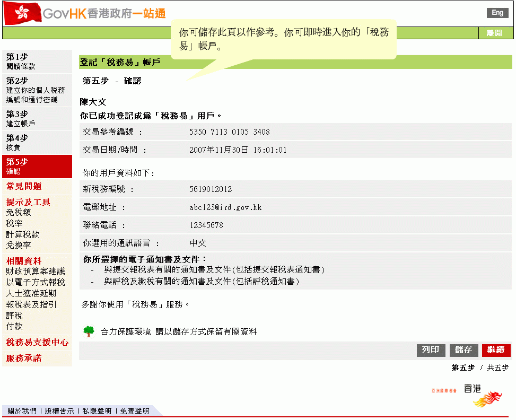Click the GovHK logo with Hong Kong flag
This screenshot has width=516, height=420.
85,13
